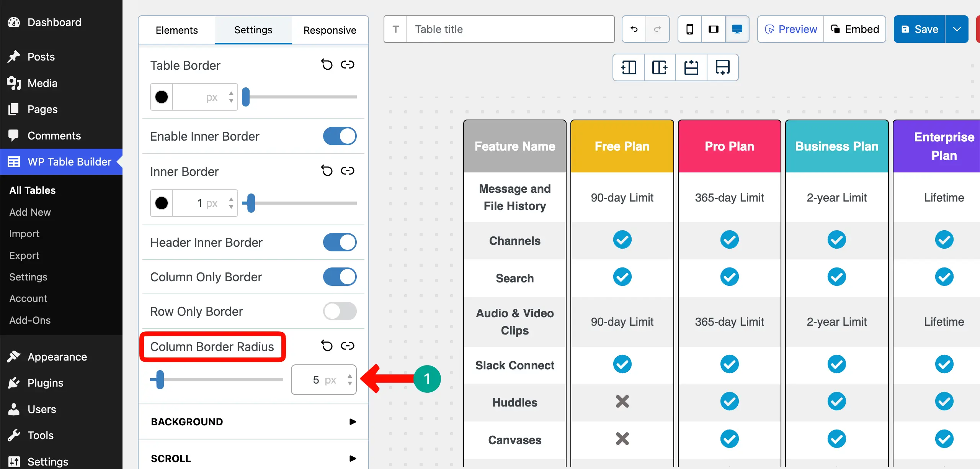Click insert row below icon

coord(723,67)
